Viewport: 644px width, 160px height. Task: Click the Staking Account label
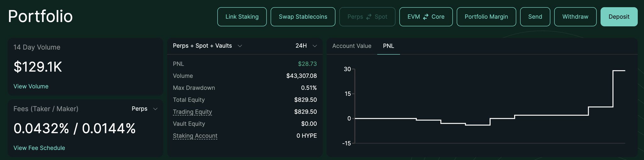[x=195, y=136]
